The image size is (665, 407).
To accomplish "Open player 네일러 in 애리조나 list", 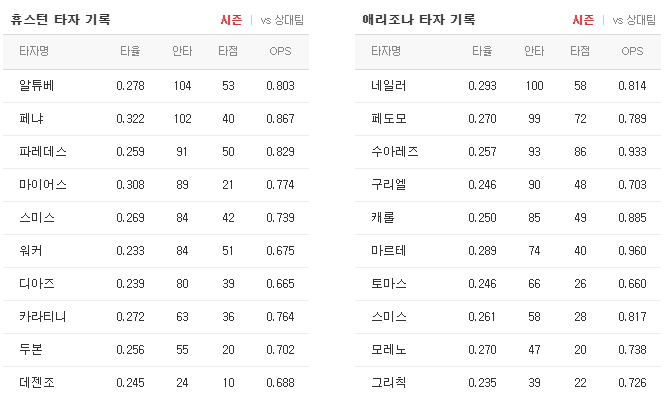I will (x=388, y=86).
